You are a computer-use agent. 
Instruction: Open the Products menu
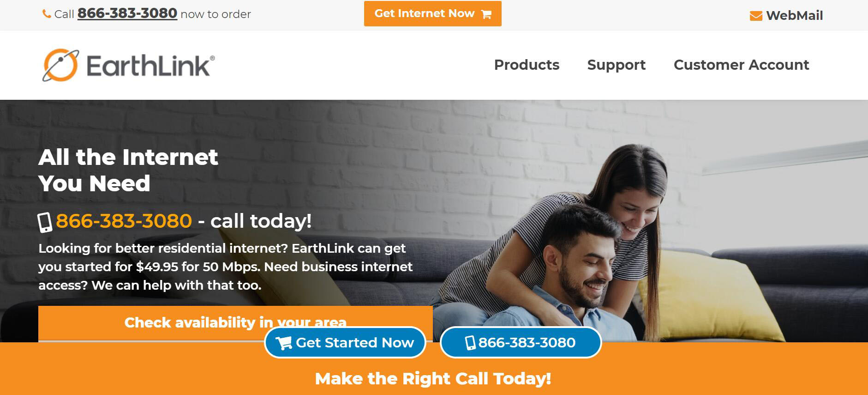527,65
